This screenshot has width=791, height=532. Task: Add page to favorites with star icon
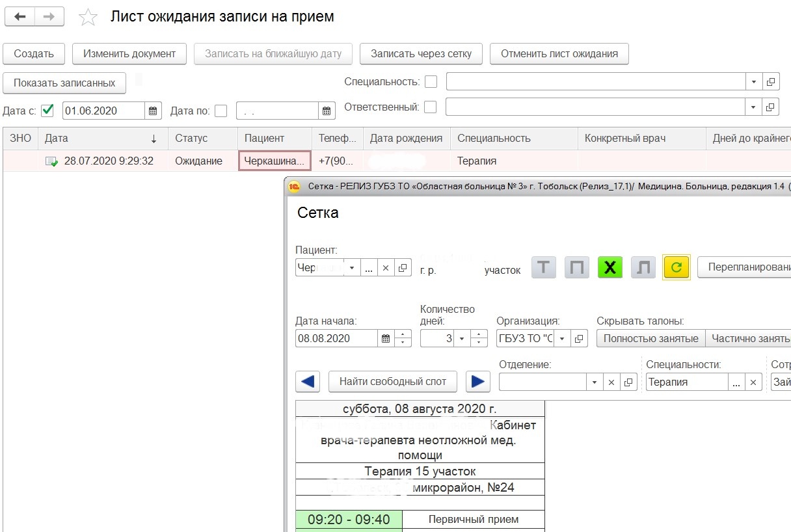[87, 18]
